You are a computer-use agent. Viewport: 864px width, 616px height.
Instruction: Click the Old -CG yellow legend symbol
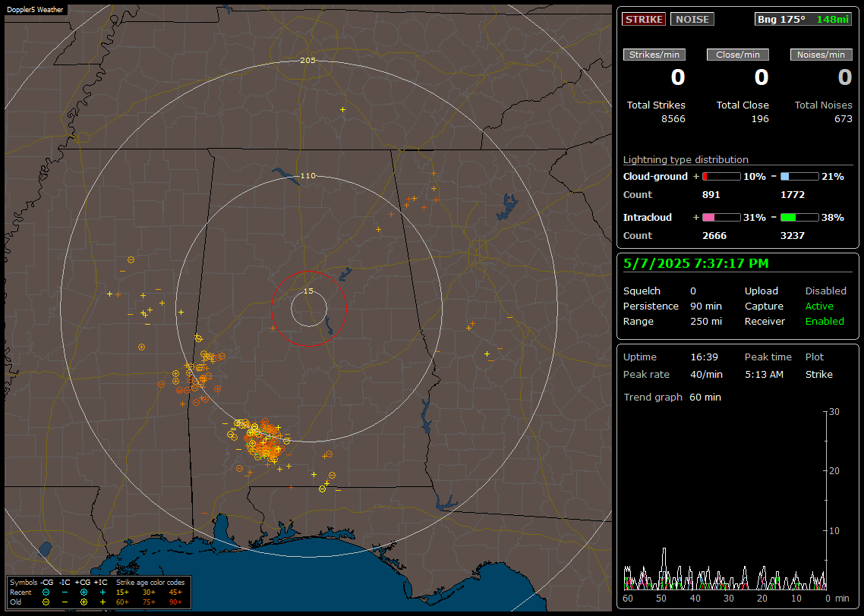coord(46,602)
